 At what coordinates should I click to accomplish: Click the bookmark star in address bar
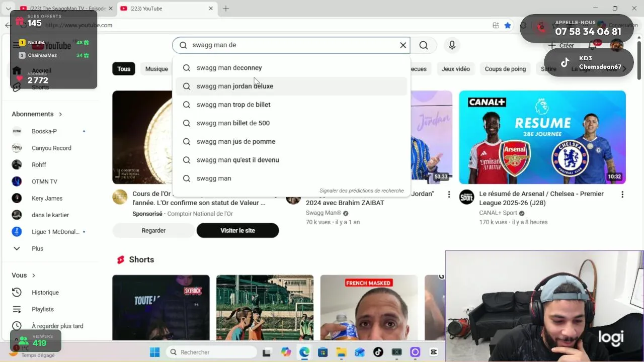click(508, 25)
